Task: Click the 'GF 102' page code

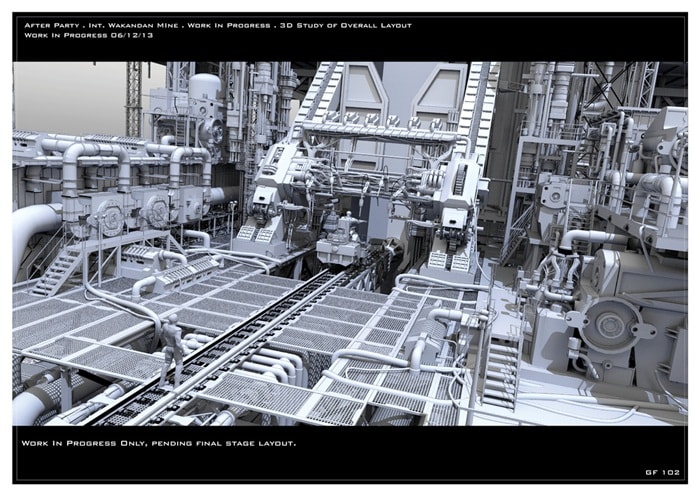Action: point(662,472)
